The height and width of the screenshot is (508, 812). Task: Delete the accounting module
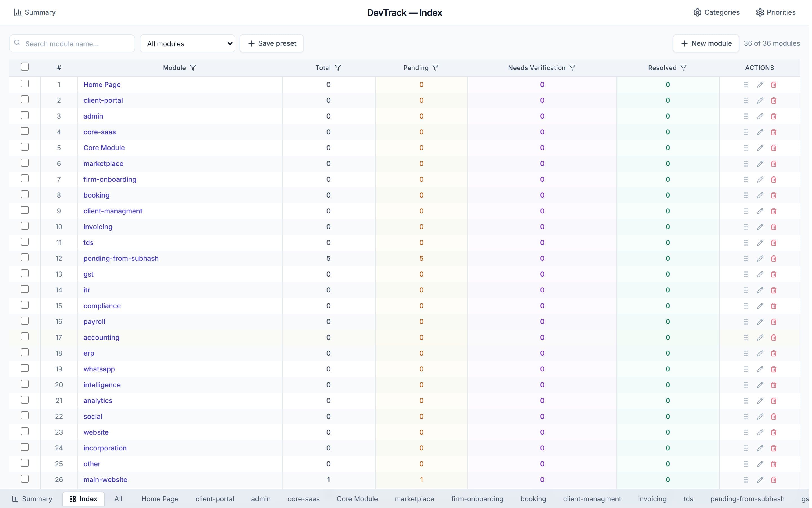click(773, 337)
